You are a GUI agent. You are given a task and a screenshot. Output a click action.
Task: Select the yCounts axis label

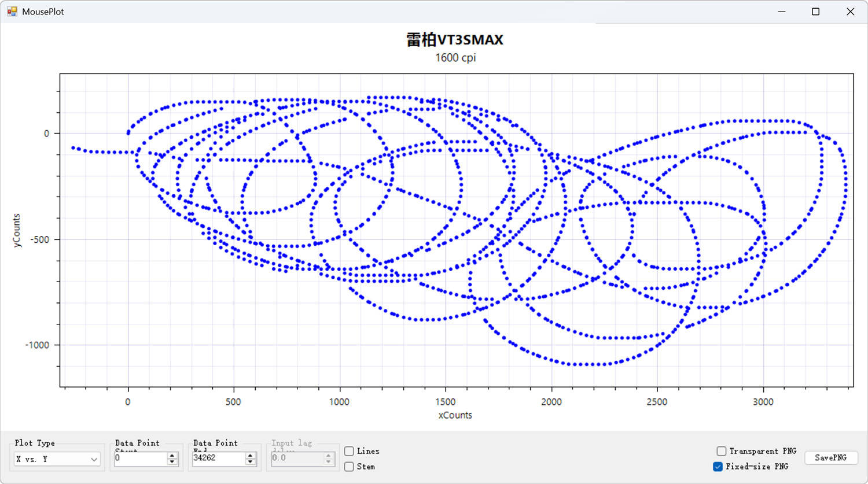(x=17, y=231)
